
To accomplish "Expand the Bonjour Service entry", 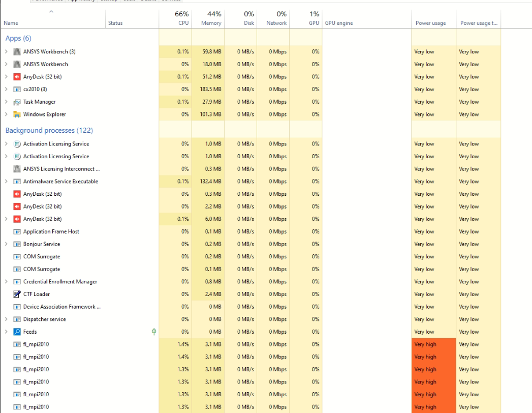I will [6, 244].
